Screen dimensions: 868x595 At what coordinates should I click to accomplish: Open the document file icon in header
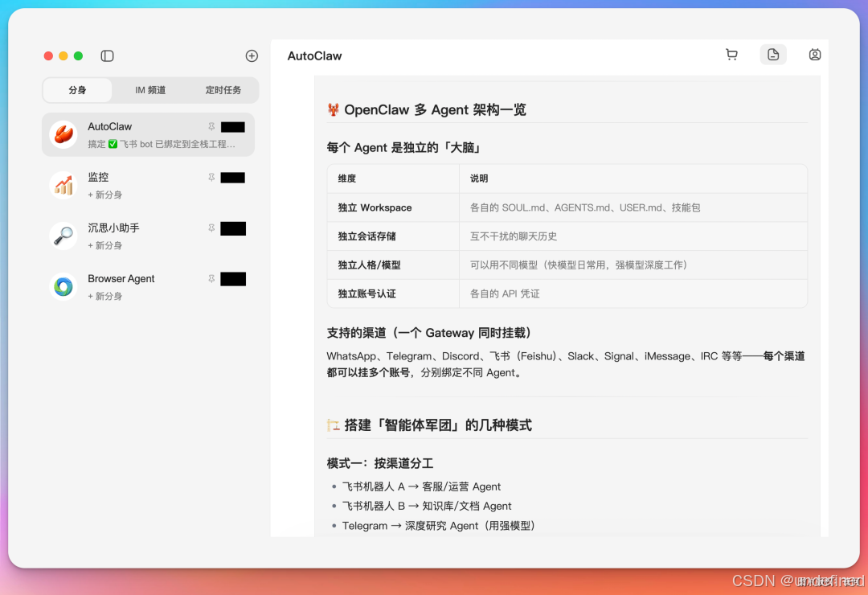click(773, 55)
